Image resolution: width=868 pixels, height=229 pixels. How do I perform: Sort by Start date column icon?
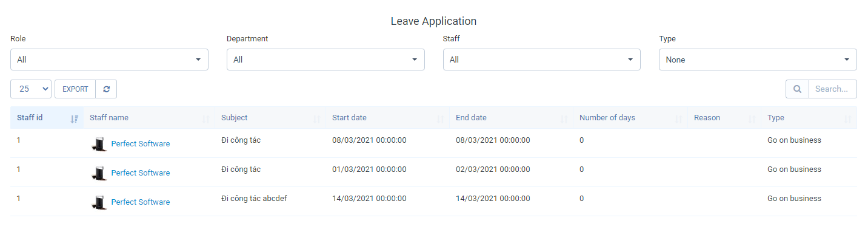[x=440, y=119]
